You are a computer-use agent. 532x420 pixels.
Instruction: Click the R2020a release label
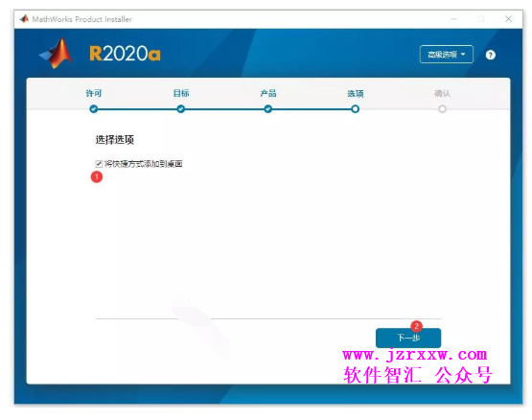[125, 54]
